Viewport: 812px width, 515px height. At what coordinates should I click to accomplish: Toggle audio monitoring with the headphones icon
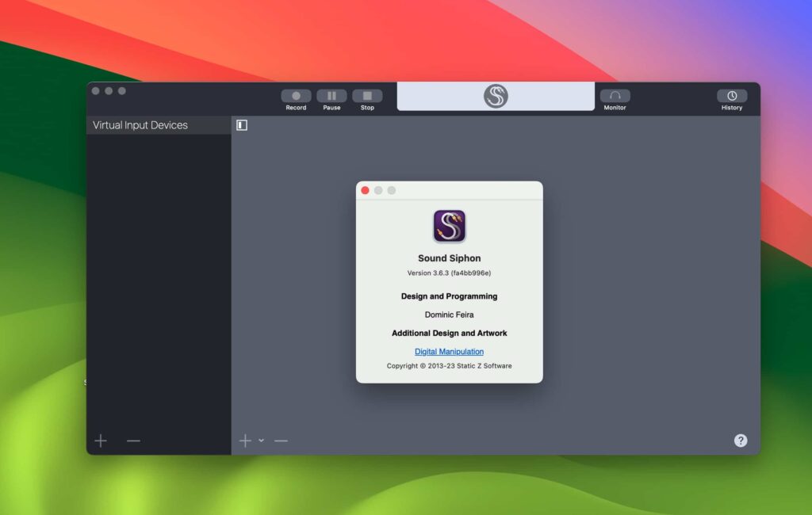[615, 95]
